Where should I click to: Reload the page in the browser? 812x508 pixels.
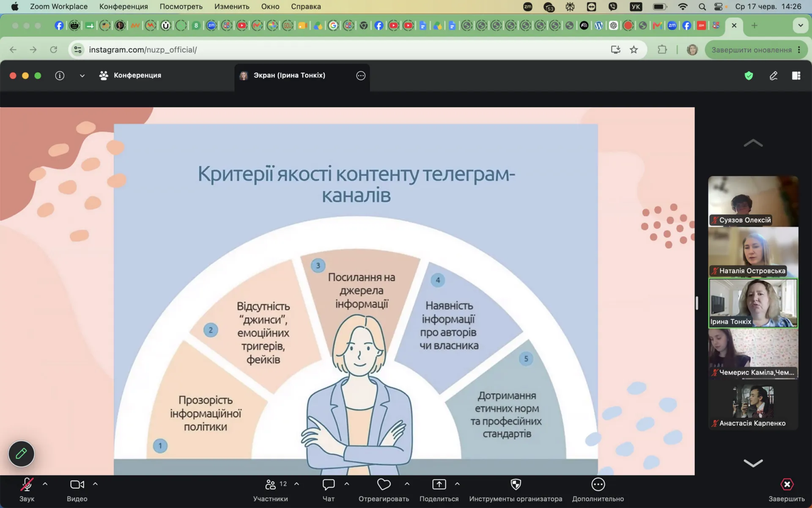point(53,50)
